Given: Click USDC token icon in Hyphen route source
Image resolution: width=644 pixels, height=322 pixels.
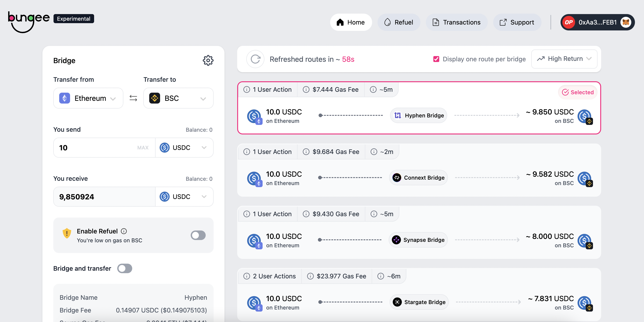Looking at the screenshot, I should coord(254,117).
